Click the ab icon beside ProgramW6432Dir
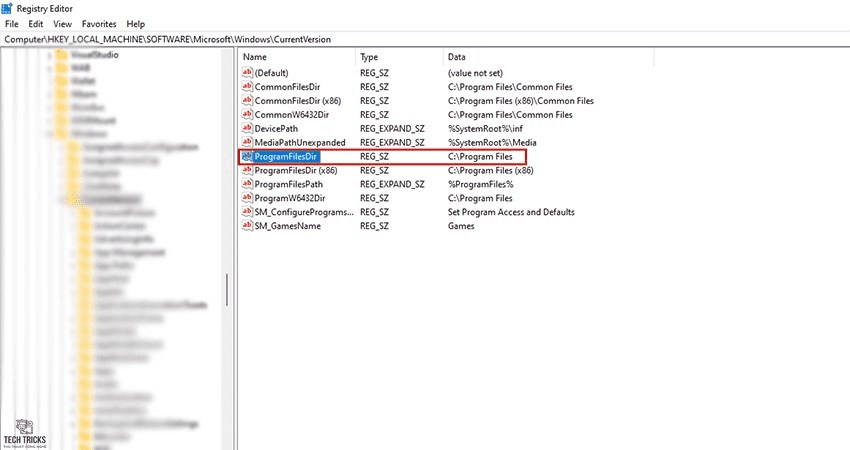 [x=247, y=198]
